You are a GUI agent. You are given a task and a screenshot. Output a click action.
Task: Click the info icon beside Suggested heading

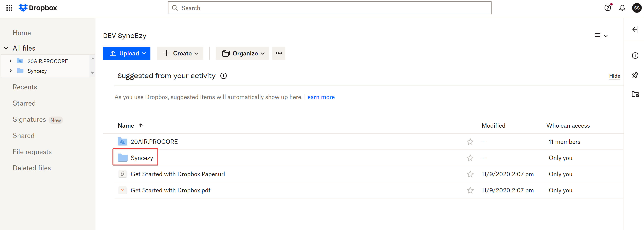[223, 76]
